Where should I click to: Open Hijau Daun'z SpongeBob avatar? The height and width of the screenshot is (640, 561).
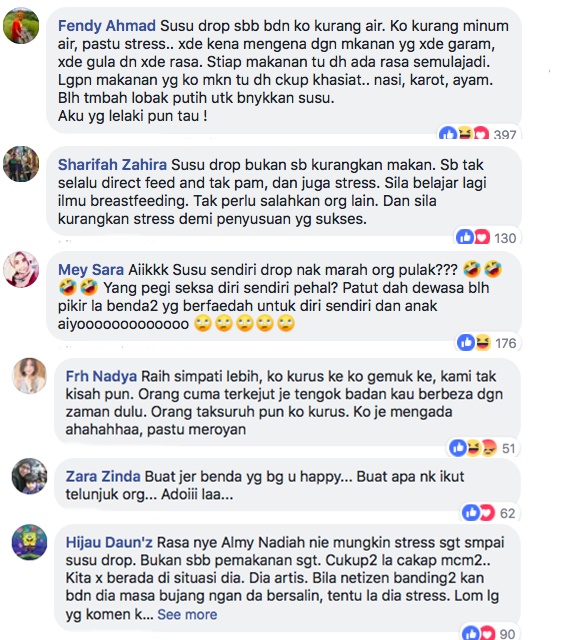[x=29, y=542]
